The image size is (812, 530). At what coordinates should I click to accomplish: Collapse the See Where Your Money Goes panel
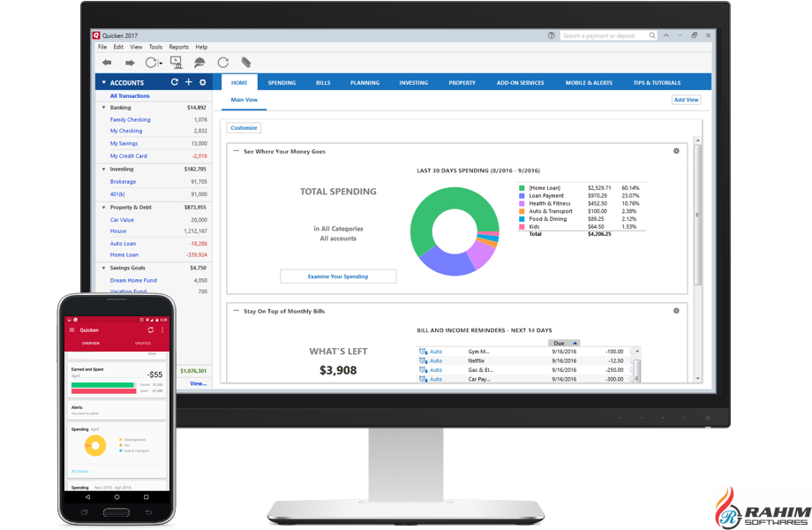[237, 151]
